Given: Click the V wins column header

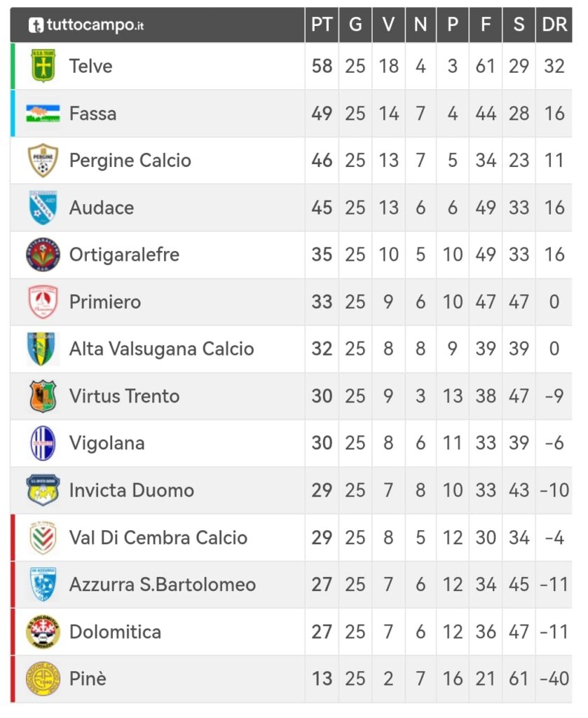Looking at the screenshot, I should click(388, 25).
